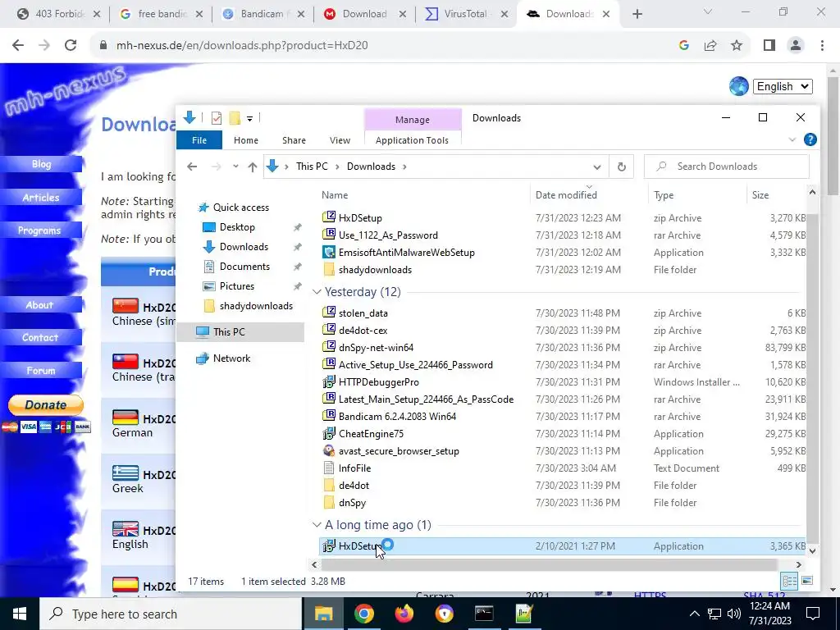Select the HTTPDebuggerPro installer icon
Screen dimensions: 840x630
tap(328, 382)
